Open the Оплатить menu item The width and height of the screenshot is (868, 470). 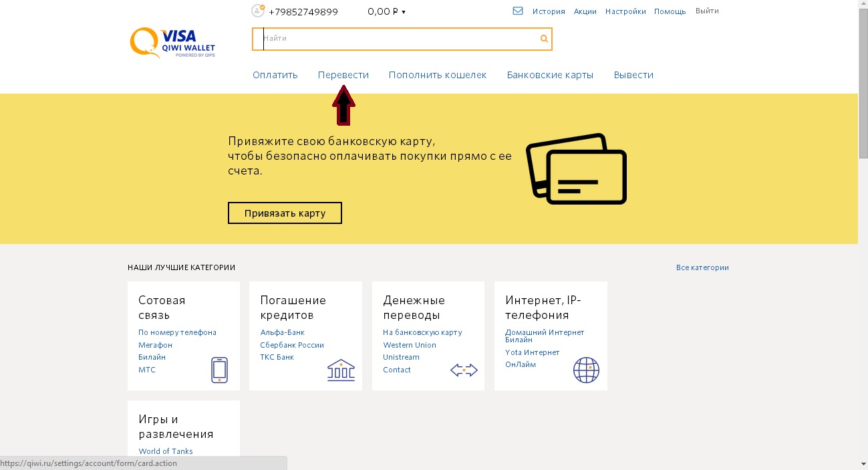[275, 75]
